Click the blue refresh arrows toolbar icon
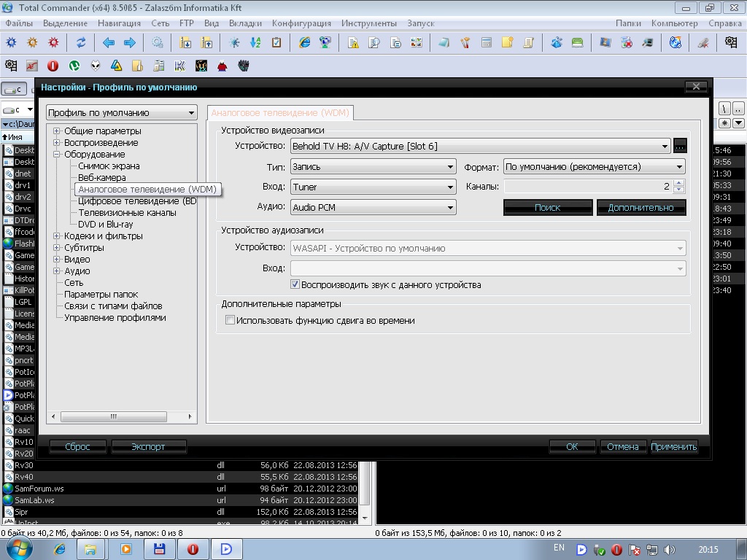Screen dimensions: 747x560 click(81, 43)
